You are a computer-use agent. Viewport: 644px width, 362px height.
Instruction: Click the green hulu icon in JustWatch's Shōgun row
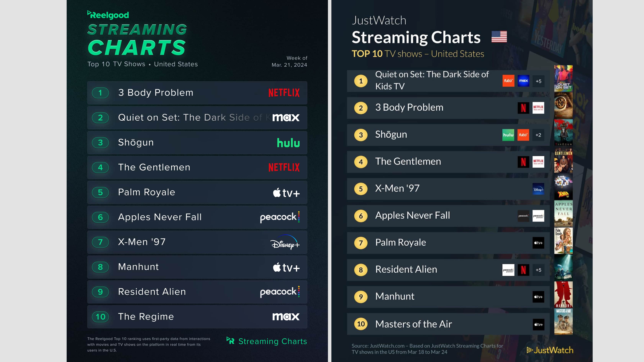(508, 135)
